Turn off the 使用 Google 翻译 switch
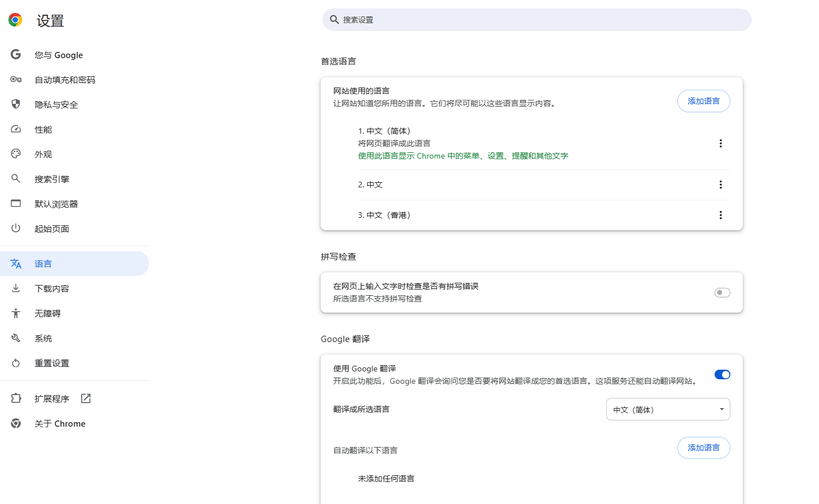 722,375
